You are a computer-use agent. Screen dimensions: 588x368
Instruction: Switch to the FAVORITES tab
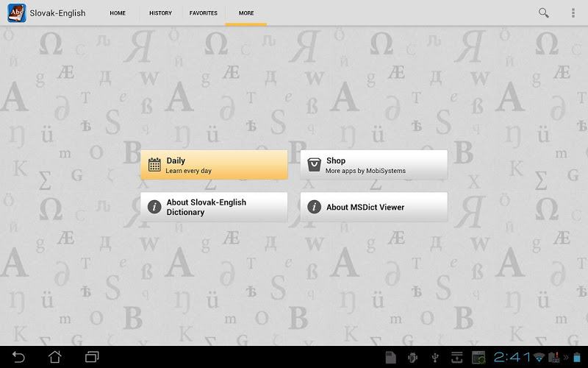(x=204, y=13)
